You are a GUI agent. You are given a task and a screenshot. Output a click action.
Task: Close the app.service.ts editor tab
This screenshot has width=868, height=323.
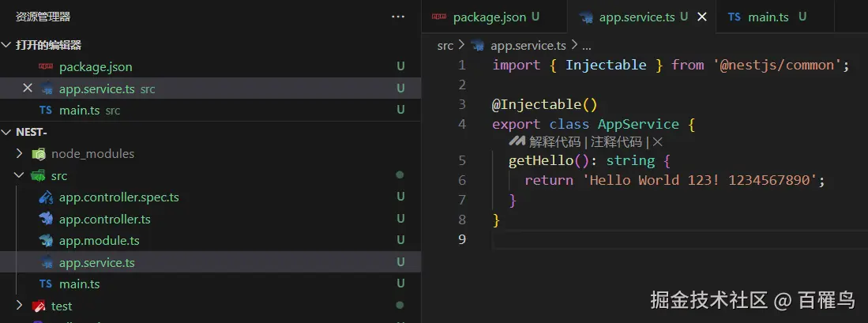coord(701,17)
